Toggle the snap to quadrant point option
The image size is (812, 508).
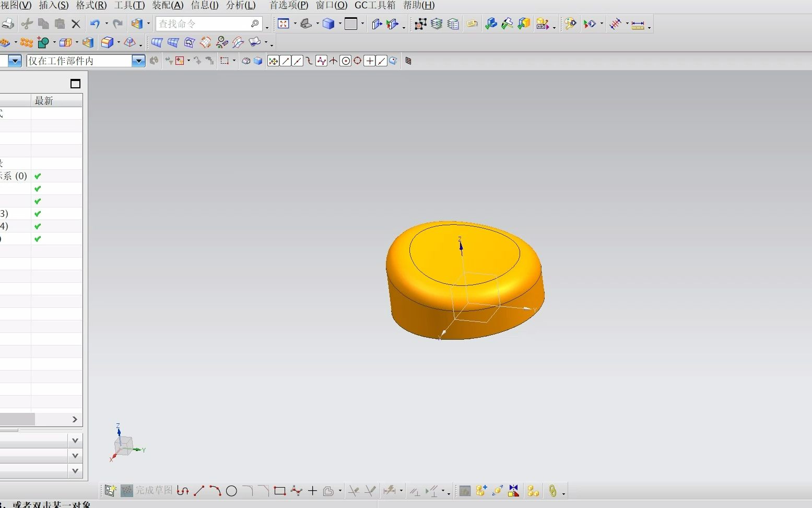click(357, 61)
